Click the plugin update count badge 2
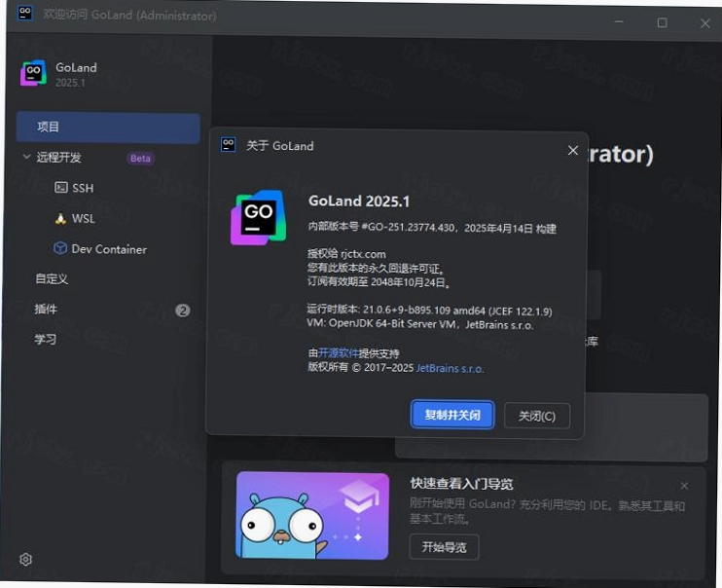The width and height of the screenshot is (722, 588). point(183,311)
